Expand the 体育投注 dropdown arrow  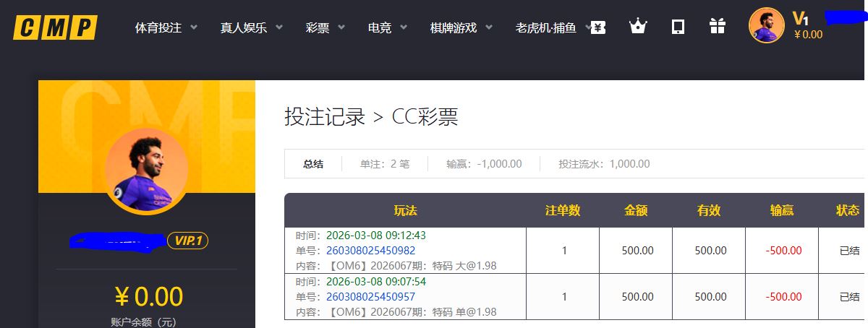[194, 28]
